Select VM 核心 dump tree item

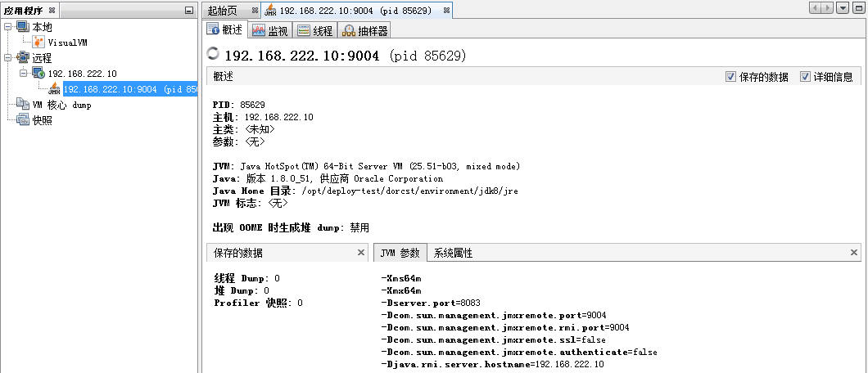tap(61, 105)
